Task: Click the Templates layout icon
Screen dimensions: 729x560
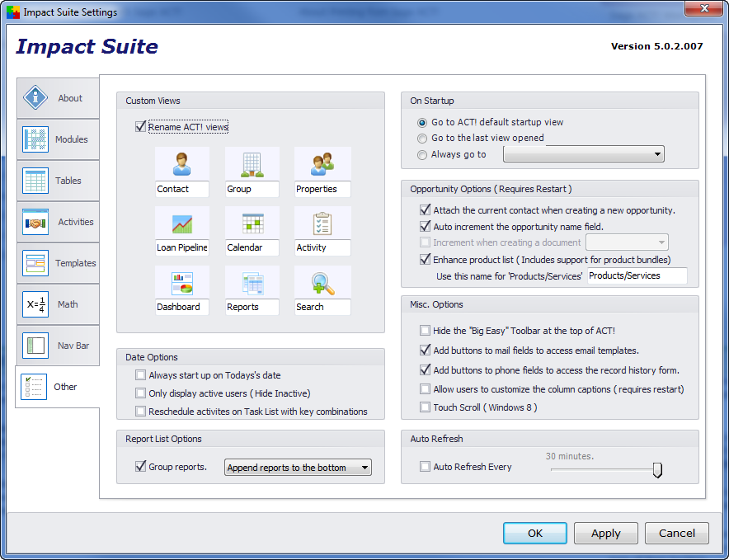Action: coord(35,263)
